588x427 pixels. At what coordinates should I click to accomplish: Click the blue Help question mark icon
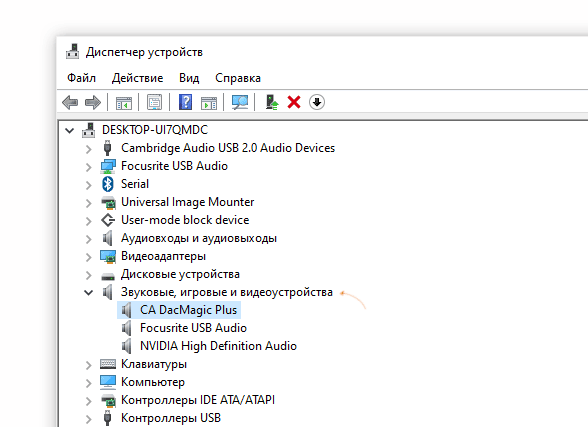186,102
